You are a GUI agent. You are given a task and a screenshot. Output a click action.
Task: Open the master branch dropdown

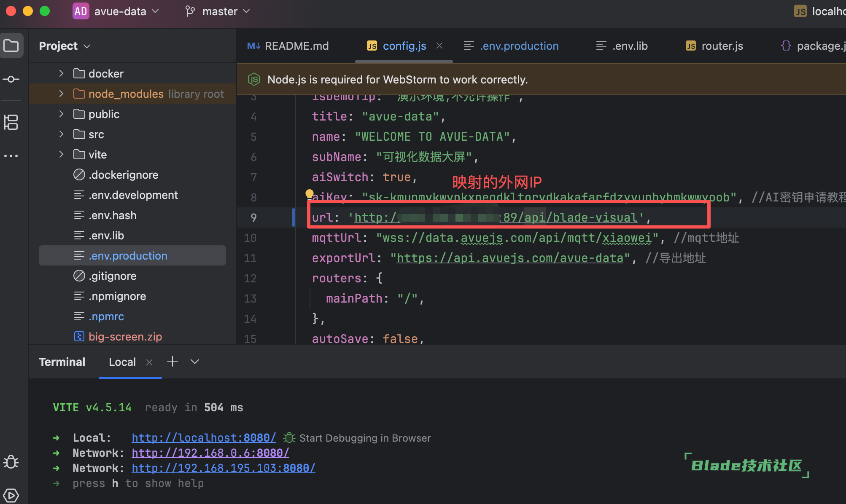pyautogui.click(x=219, y=11)
